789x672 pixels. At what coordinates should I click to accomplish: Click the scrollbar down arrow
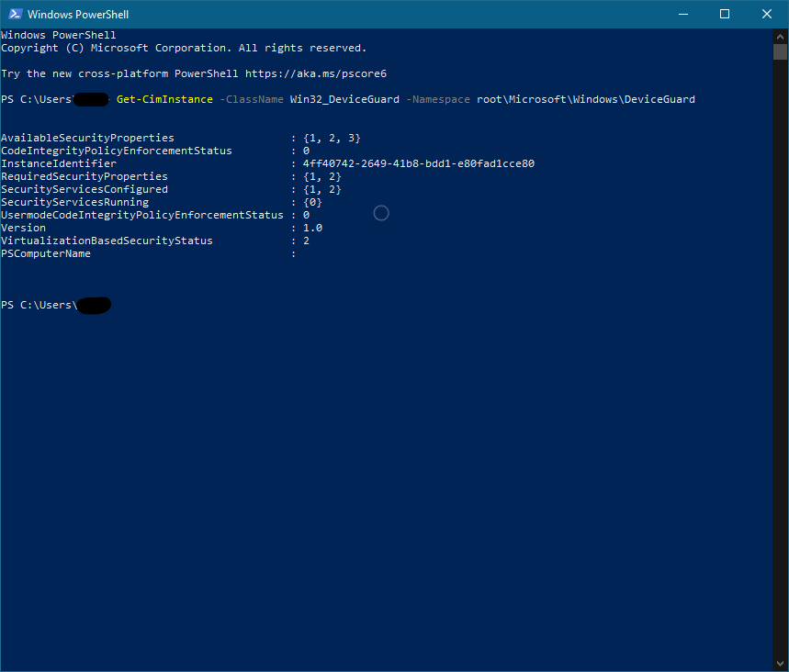[781, 664]
